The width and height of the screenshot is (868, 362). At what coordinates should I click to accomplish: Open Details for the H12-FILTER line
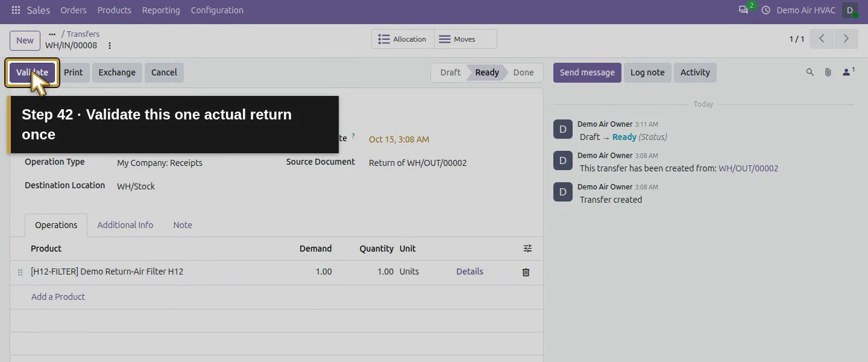[470, 272]
